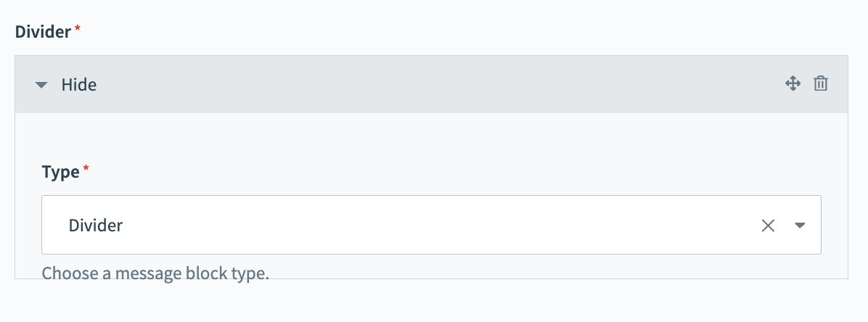Screen dimensions: 868x322
Task: Select the Type combo box field
Action: [431, 225]
